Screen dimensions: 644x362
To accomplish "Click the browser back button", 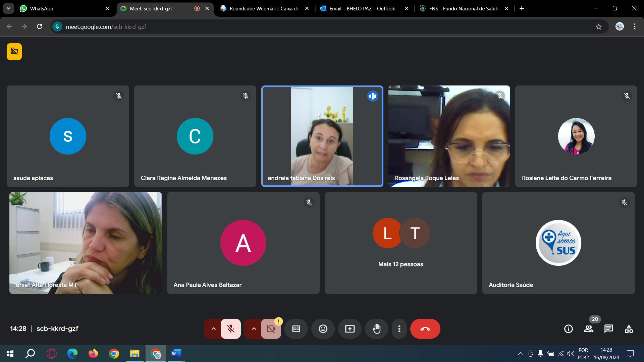I will (x=9, y=26).
